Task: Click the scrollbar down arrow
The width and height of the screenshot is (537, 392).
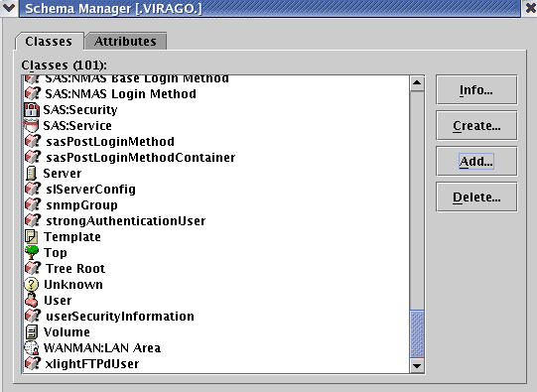Action: coord(417,366)
